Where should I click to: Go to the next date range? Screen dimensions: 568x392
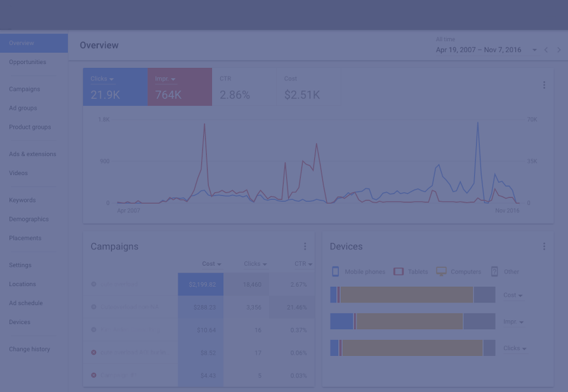click(x=559, y=50)
